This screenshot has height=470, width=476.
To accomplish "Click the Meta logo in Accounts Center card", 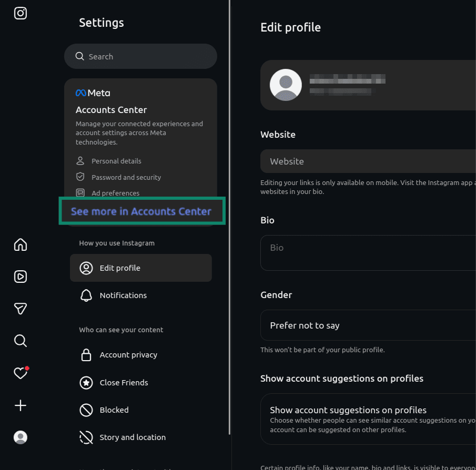I will (x=93, y=93).
